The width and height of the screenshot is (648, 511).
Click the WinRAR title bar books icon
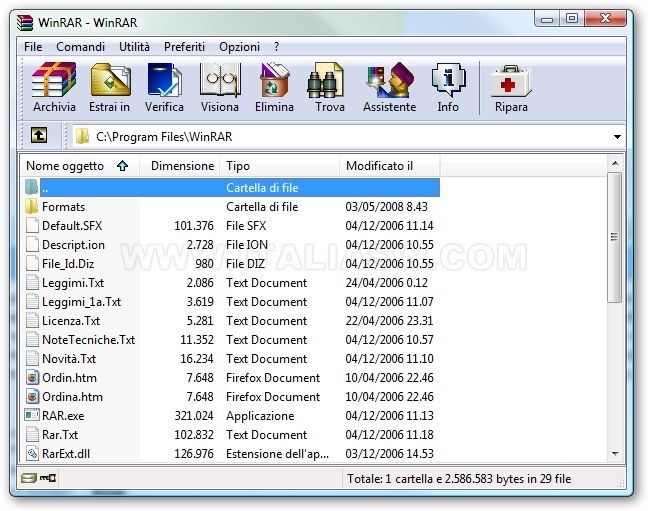click(x=25, y=22)
